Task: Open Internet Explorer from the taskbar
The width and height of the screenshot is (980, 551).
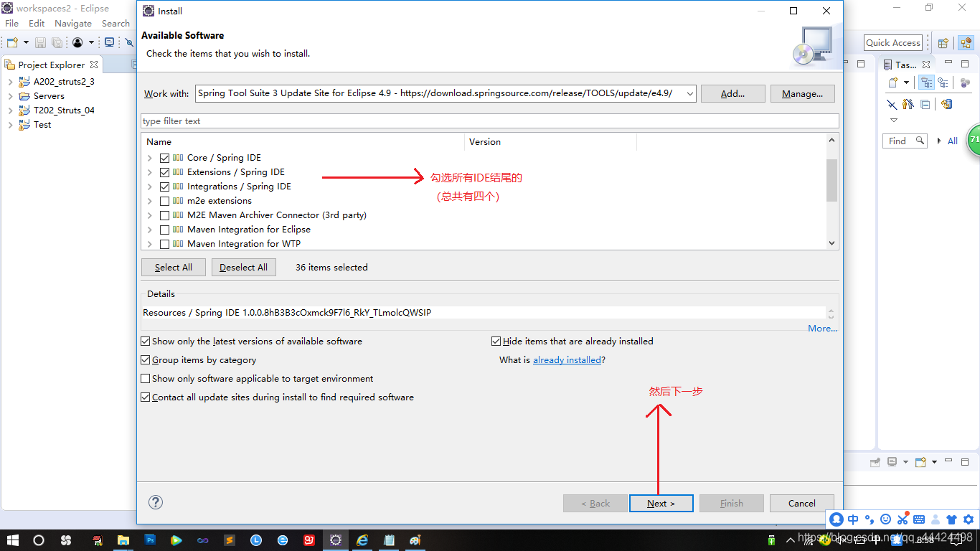Action: tap(362, 540)
